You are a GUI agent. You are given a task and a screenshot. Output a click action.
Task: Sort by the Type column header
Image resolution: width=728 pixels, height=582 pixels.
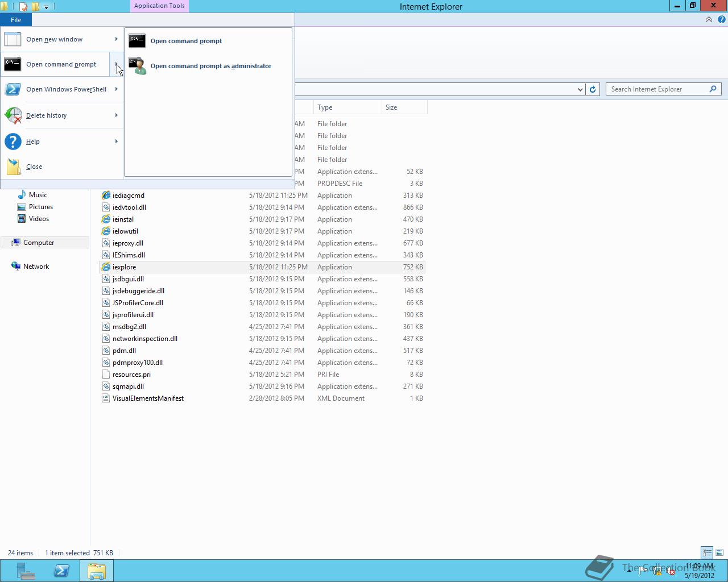(348, 107)
